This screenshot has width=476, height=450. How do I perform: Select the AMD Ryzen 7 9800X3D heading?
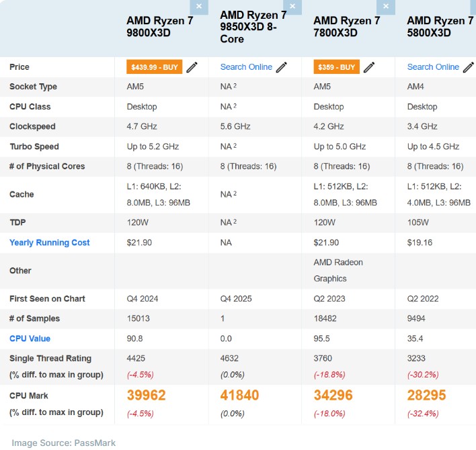(159, 27)
